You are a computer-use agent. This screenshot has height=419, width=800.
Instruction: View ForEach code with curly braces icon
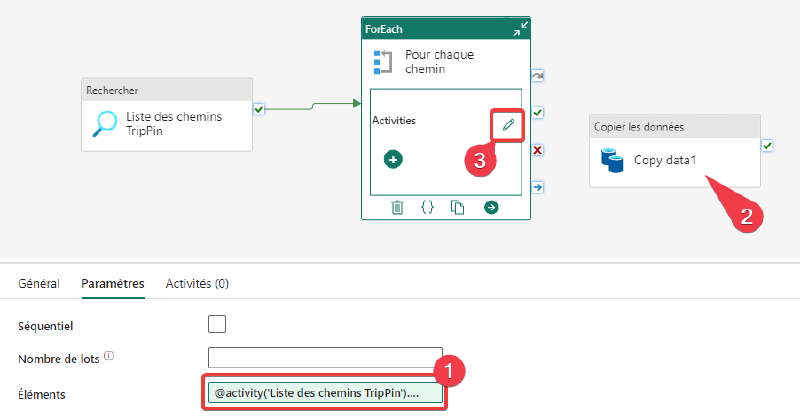pyautogui.click(x=427, y=207)
